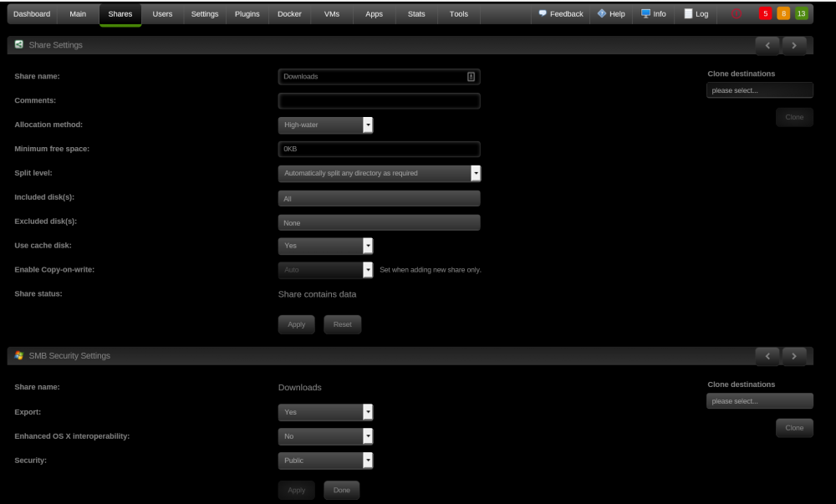
Task: Open the Enable Copy-on-write dropdown
Action: click(x=325, y=270)
